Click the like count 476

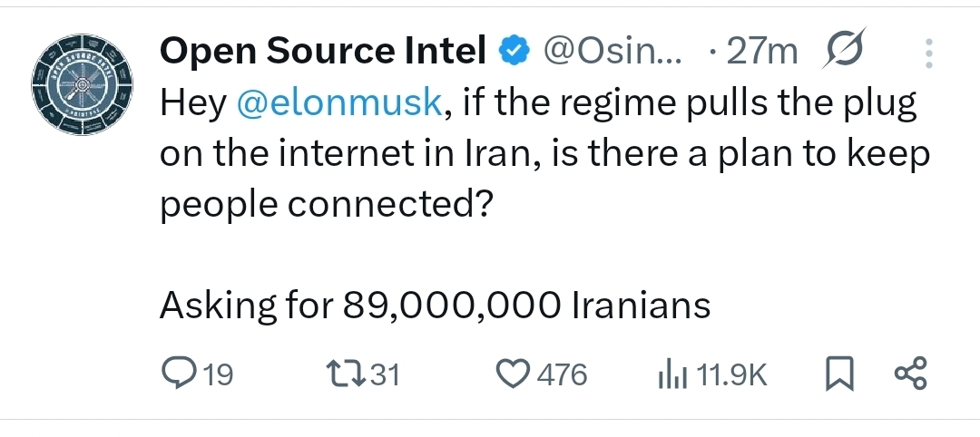coord(563,374)
